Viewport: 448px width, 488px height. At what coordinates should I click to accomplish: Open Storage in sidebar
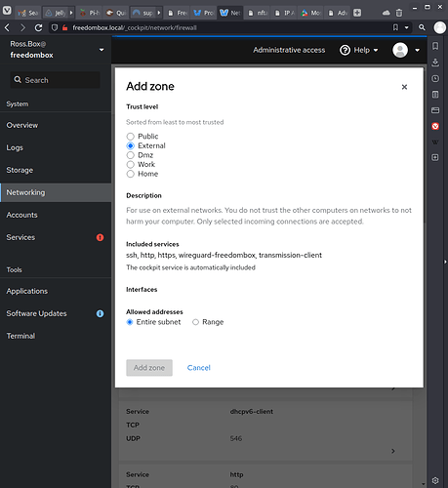[x=56, y=170]
